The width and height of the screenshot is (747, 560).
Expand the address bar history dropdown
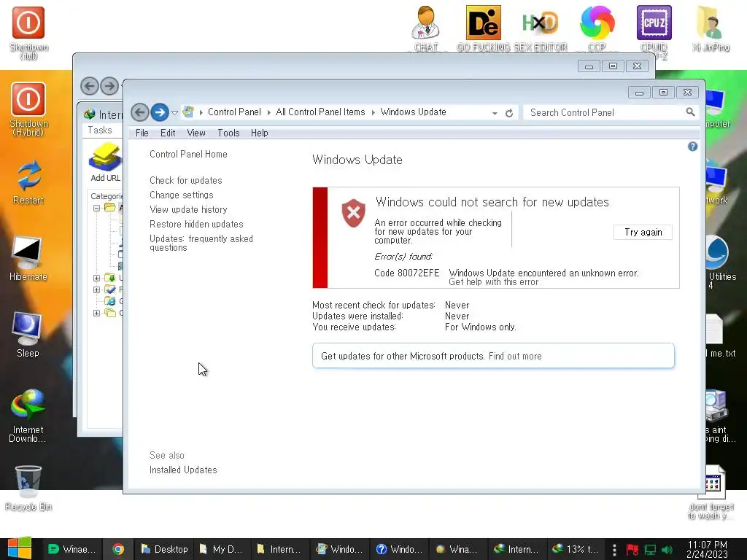(x=495, y=113)
